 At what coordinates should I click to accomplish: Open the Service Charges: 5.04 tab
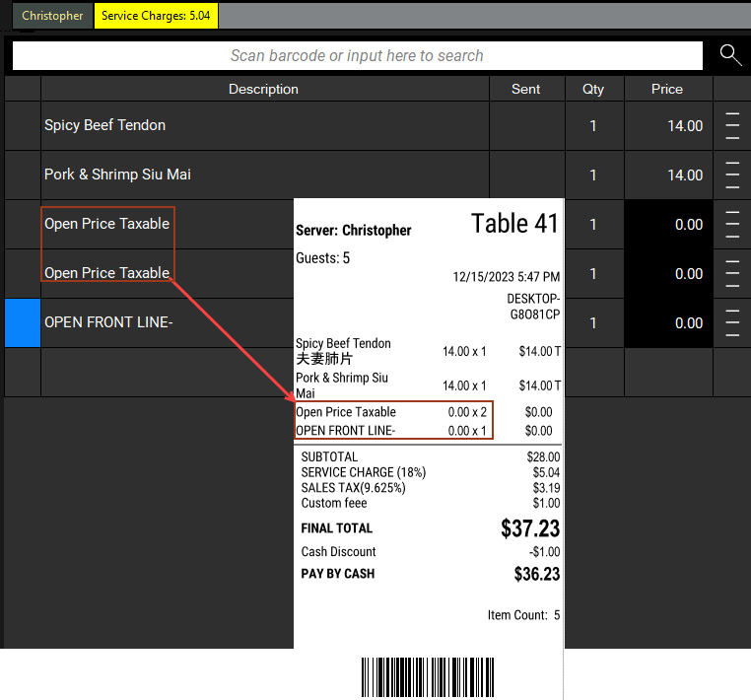coord(157,16)
